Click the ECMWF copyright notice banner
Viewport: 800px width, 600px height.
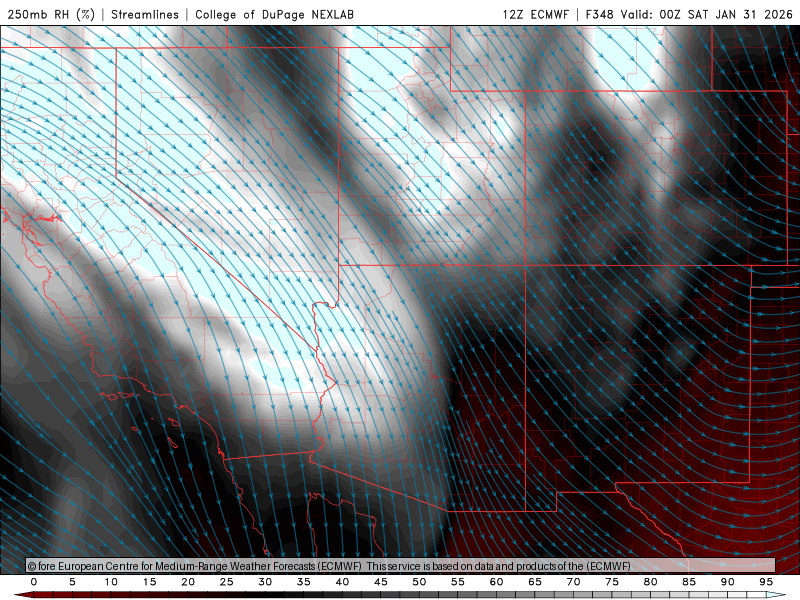401,566
